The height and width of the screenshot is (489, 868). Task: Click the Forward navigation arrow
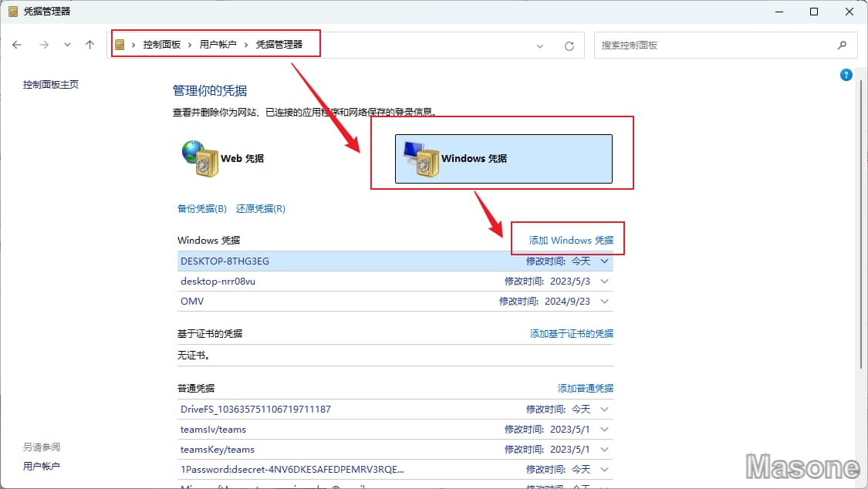point(44,45)
